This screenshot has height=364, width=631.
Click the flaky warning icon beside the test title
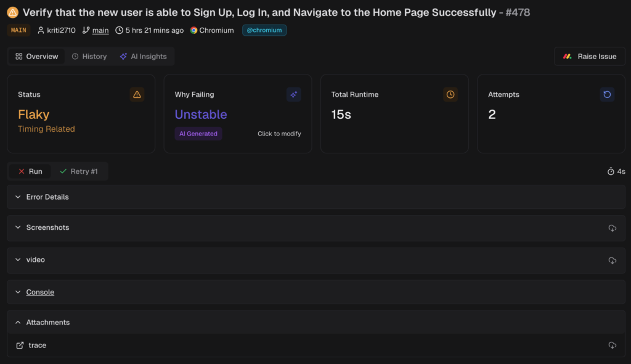[x=12, y=12]
